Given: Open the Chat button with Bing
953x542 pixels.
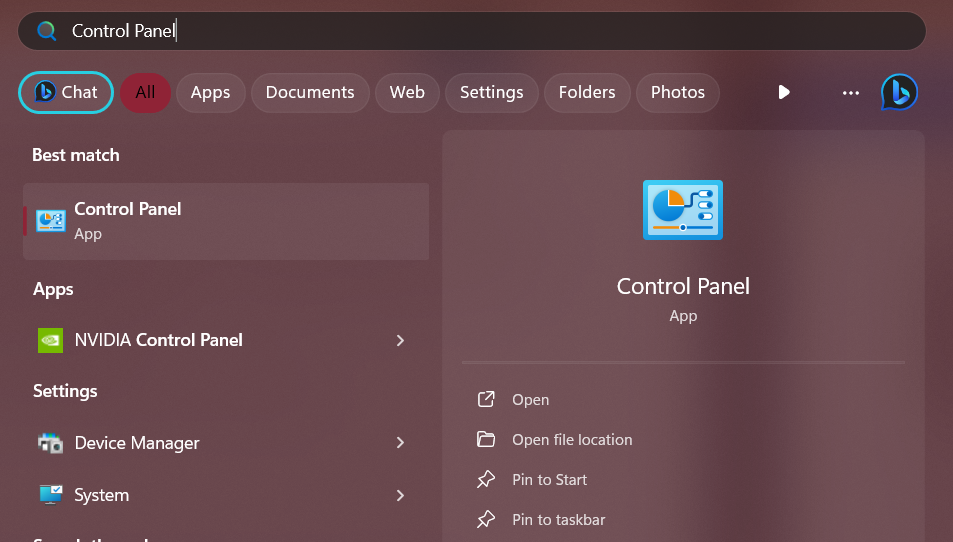Looking at the screenshot, I should coord(66,92).
